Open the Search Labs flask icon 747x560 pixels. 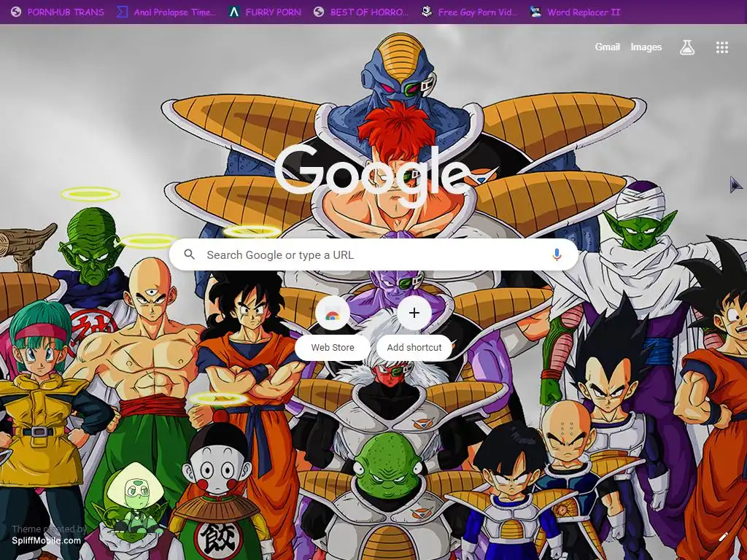coord(686,47)
